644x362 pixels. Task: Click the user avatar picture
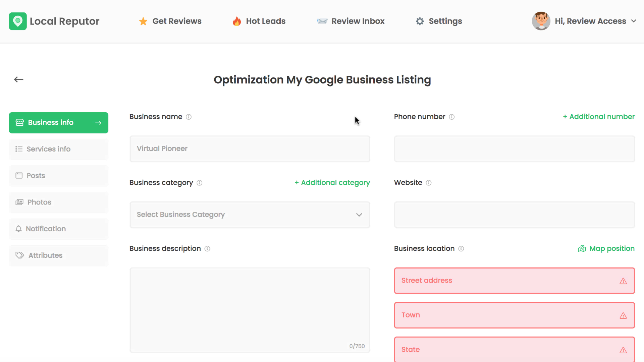point(541,21)
